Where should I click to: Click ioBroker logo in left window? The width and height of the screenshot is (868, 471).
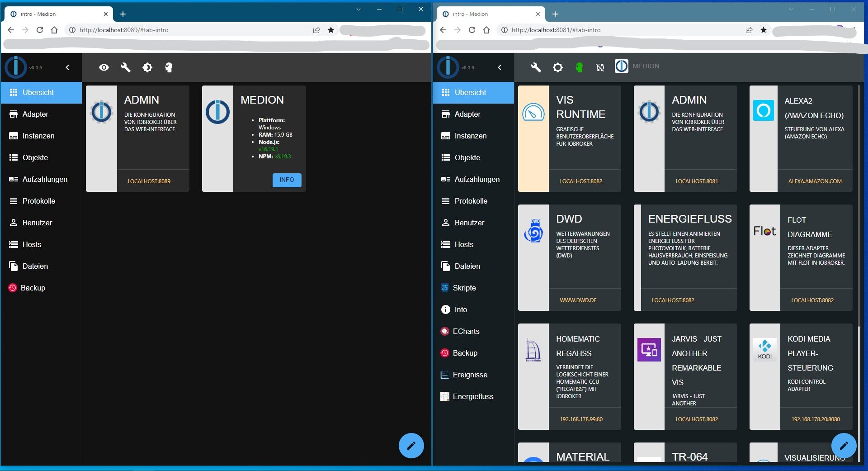pyautogui.click(x=16, y=67)
